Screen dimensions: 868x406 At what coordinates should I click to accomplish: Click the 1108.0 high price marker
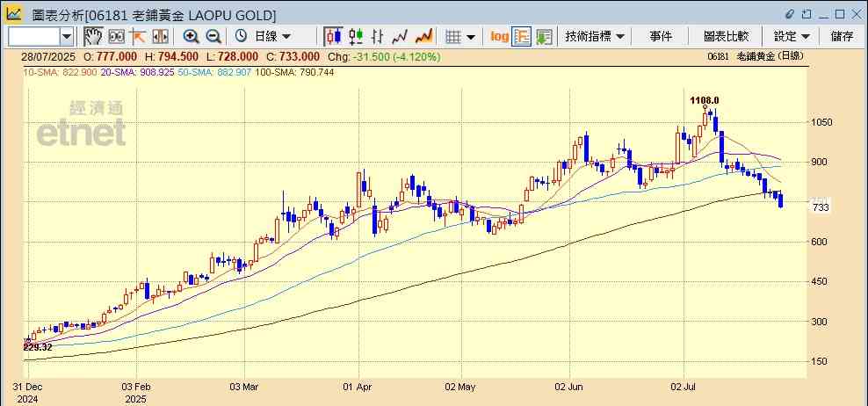[704, 100]
